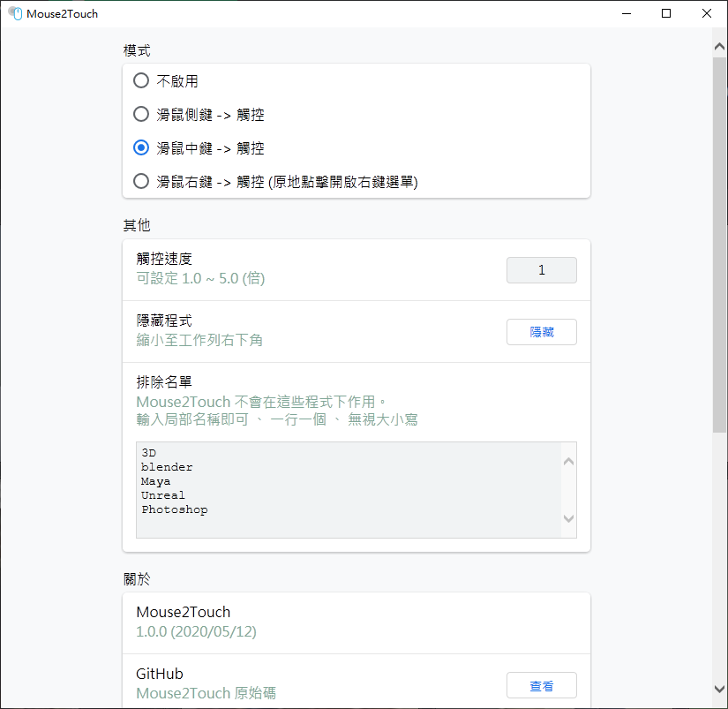The width and height of the screenshot is (728, 709).
Task: Click the 'blender' line in exclusion list
Action: point(167,467)
